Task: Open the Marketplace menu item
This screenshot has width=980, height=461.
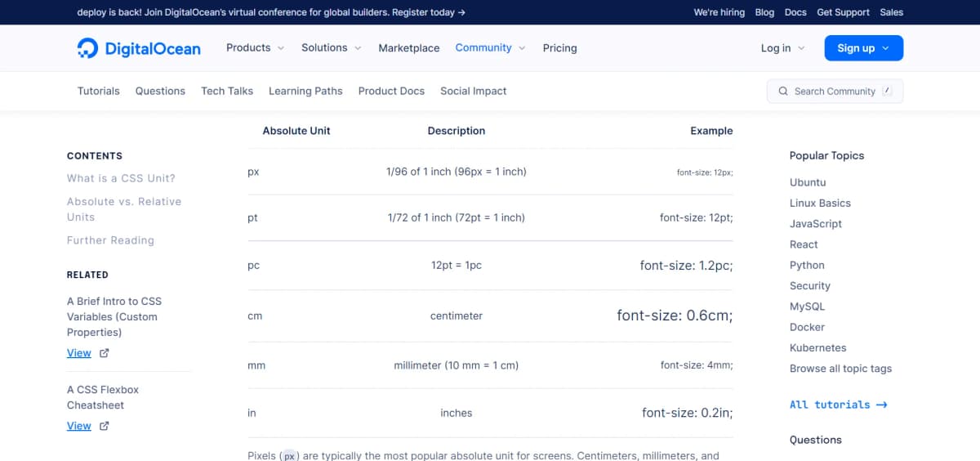Action: pyautogui.click(x=409, y=48)
